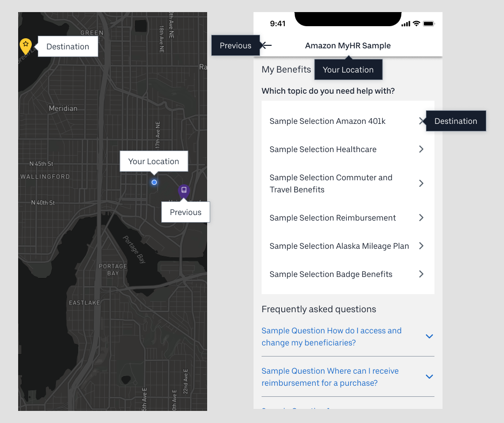Click the cellular signal bars icon
504x423 pixels.
(406, 23)
